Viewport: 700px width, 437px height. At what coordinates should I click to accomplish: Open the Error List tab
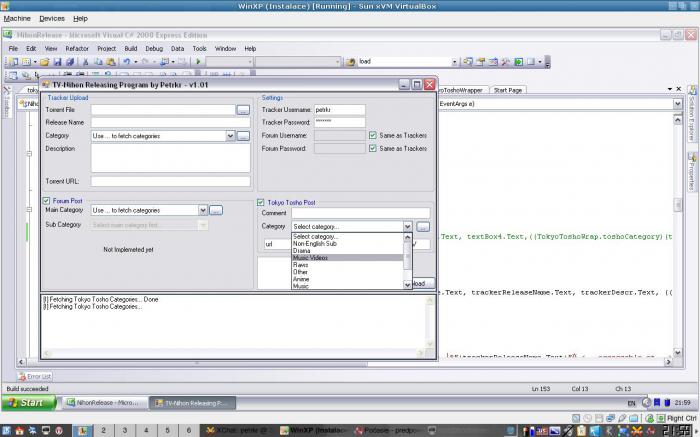pos(35,376)
